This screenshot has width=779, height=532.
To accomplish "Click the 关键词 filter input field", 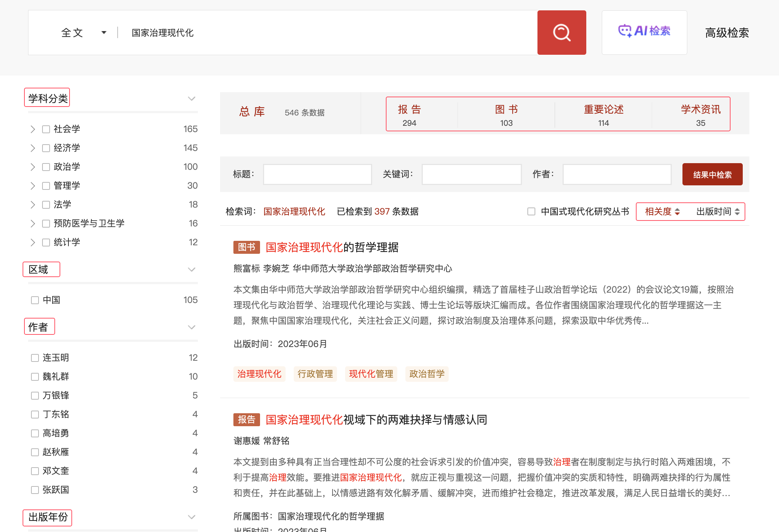I will [x=472, y=174].
